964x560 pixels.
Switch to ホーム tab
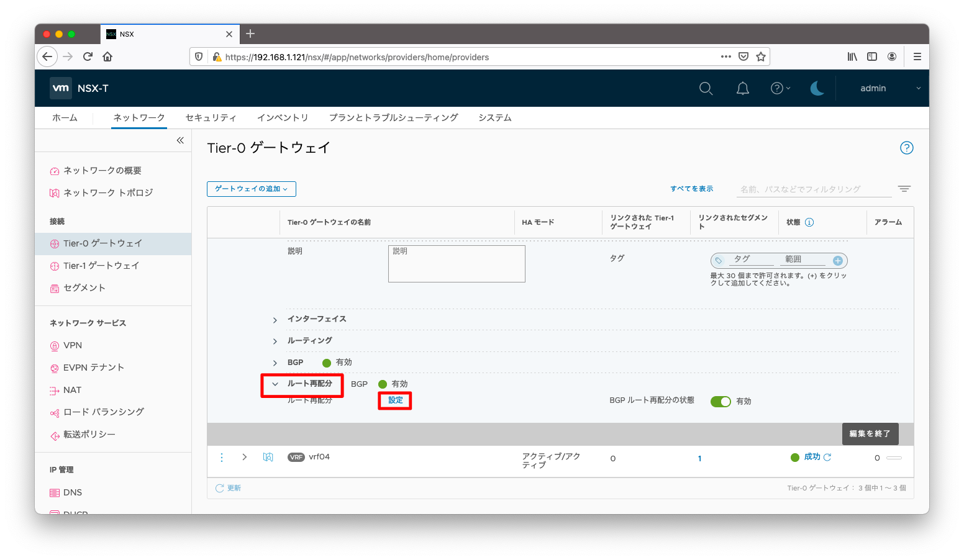[x=65, y=118]
